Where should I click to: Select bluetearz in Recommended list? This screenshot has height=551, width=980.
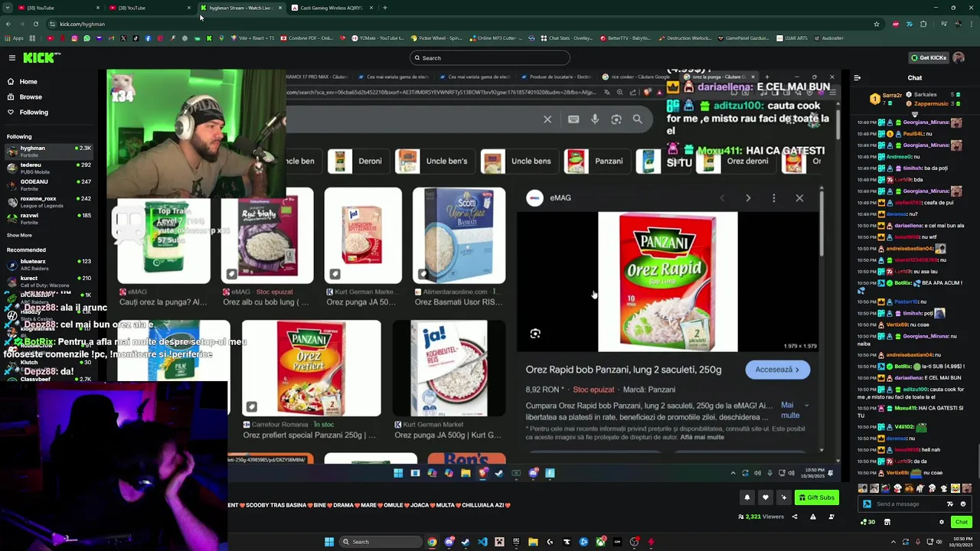[x=47, y=264]
